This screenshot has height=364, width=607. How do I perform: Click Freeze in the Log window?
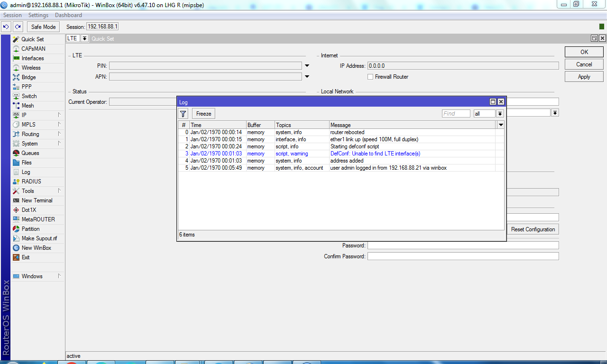203,114
